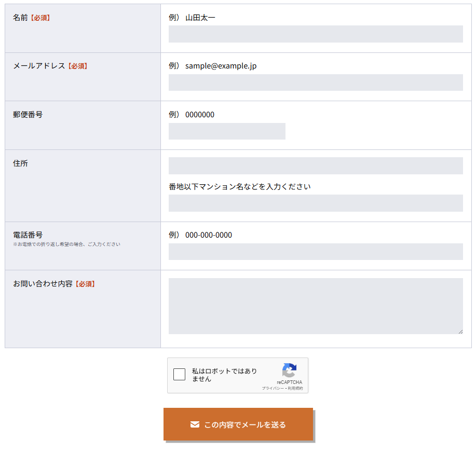
Task: Focus the 郵便番号 input field
Action: click(x=227, y=131)
